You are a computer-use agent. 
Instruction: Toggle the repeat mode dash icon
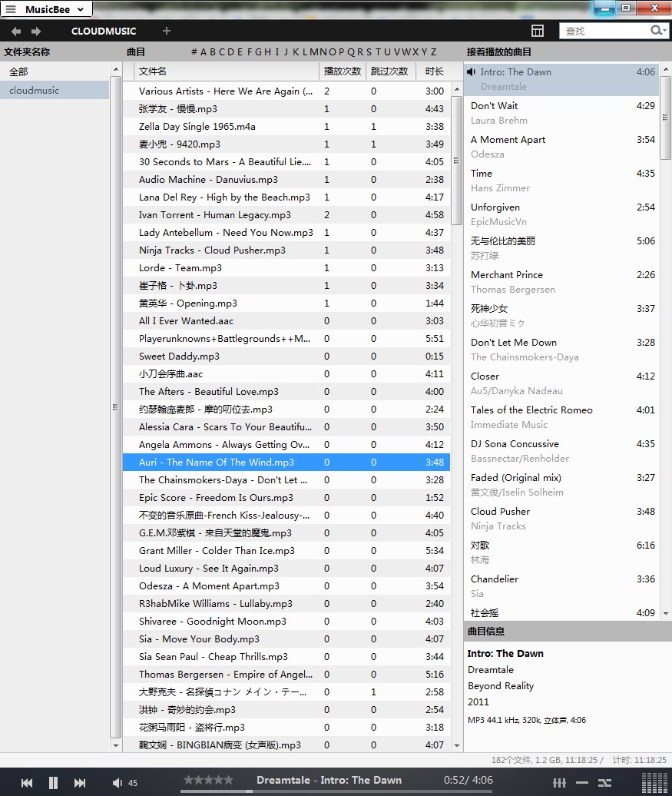(x=583, y=782)
